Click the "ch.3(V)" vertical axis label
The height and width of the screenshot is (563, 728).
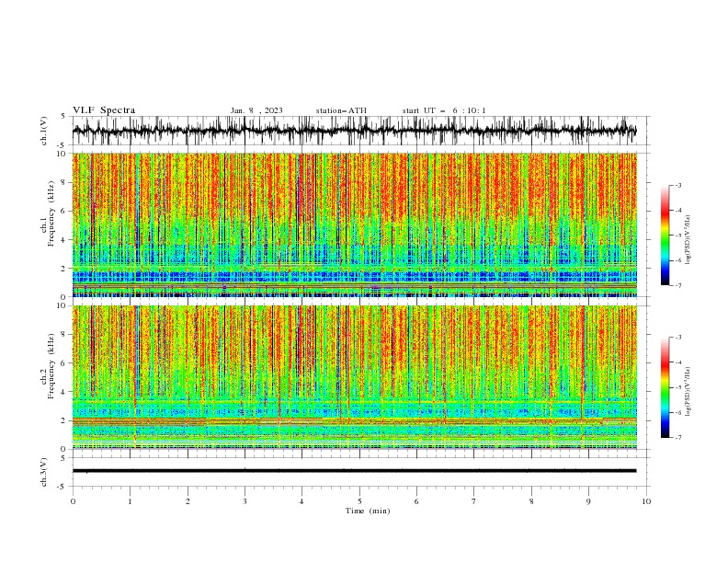point(44,472)
